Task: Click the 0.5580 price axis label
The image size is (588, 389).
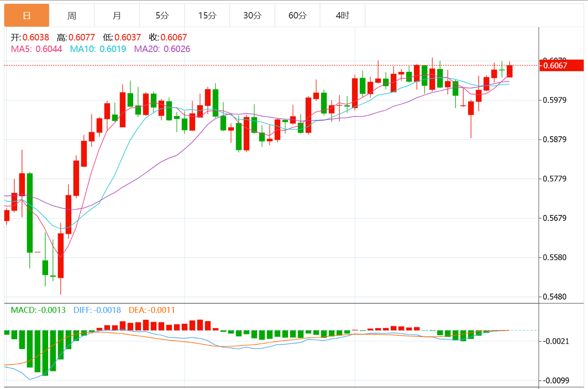Action: [555, 257]
